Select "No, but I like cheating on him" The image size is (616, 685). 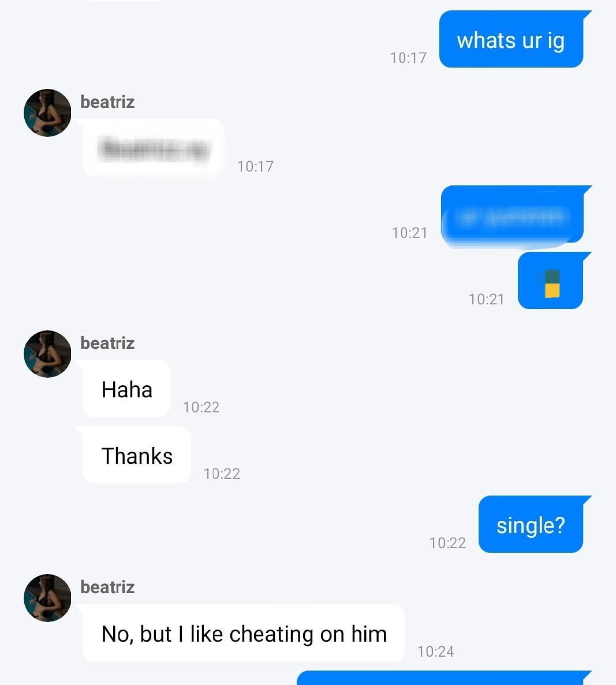(244, 633)
